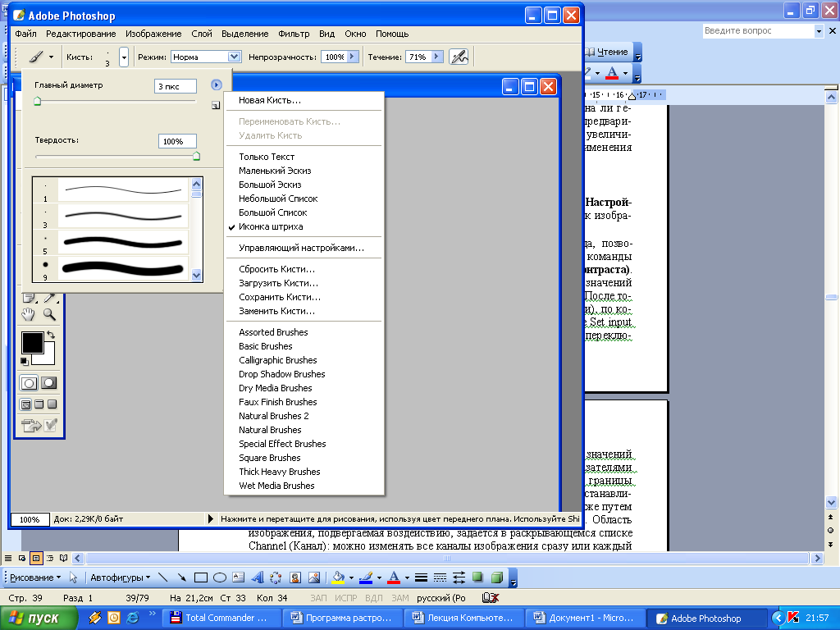Choose Сбросить Кисти menu item
Viewport: 840px width, 630px height.
coord(304,269)
